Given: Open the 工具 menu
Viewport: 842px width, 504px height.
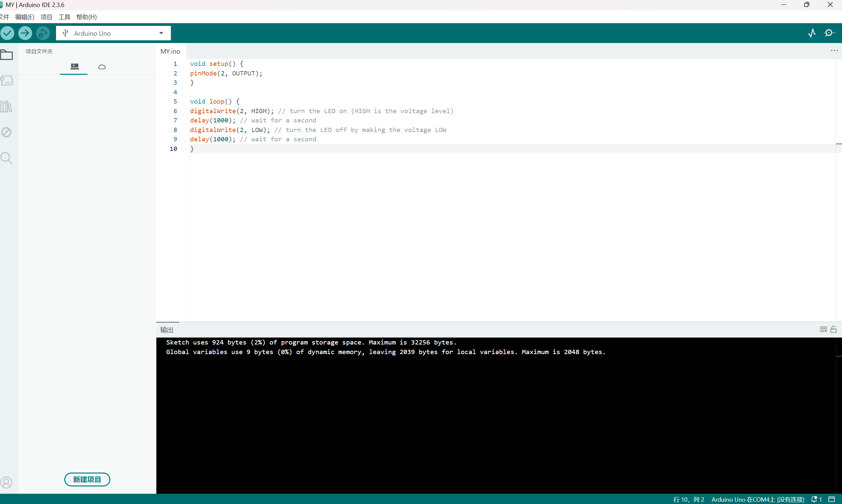Looking at the screenshot, I should (64, 17).
